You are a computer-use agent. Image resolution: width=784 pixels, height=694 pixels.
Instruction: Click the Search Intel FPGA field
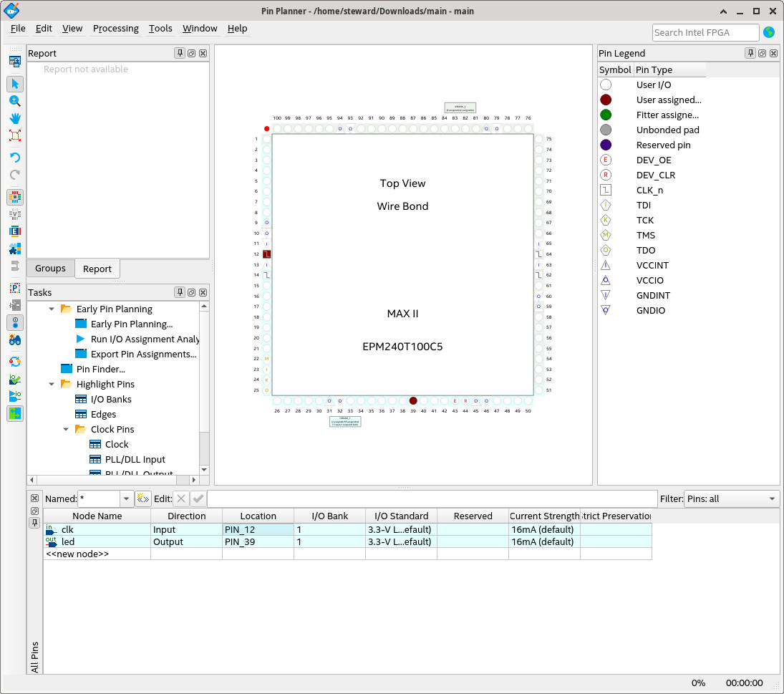pos(705,32)
